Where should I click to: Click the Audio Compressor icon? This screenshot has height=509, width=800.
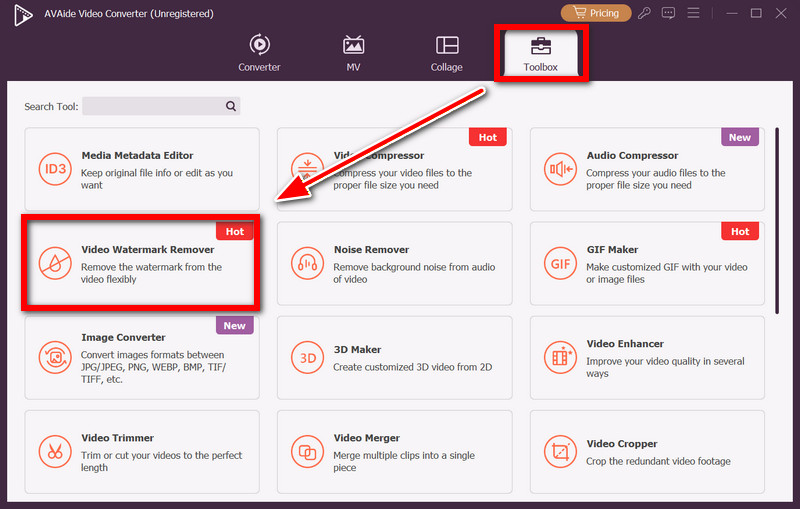coord(558,169)
